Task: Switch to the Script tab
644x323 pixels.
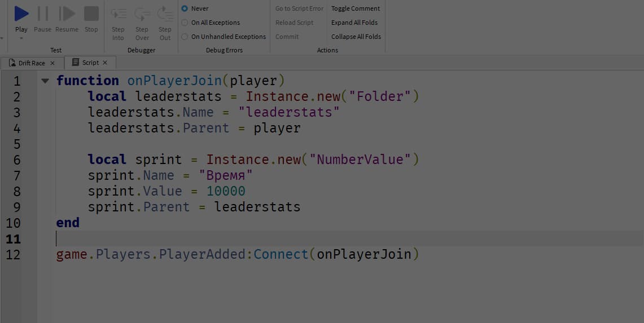Action: tap(90, 63)
